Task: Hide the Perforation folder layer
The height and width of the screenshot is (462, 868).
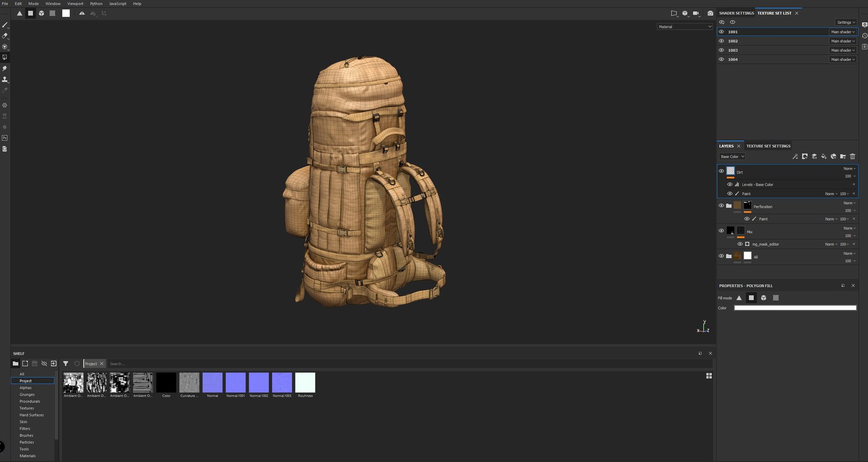Action: (721, 205)
